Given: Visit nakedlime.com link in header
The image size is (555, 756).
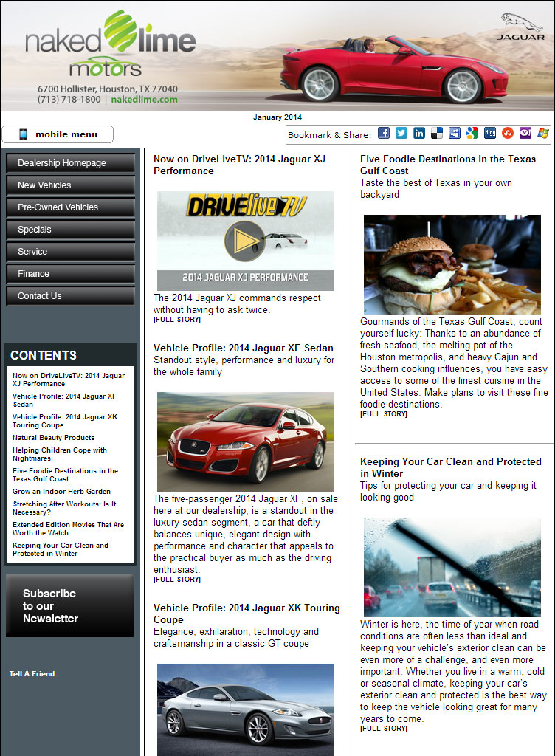Looking at the screenshot, I should [144, 100].
